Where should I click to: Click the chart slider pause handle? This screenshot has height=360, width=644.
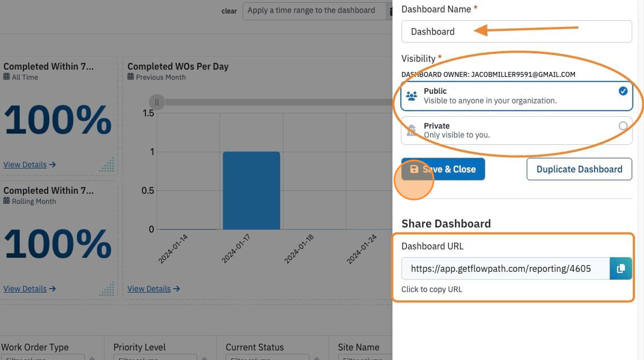click(x=156, y=102)
